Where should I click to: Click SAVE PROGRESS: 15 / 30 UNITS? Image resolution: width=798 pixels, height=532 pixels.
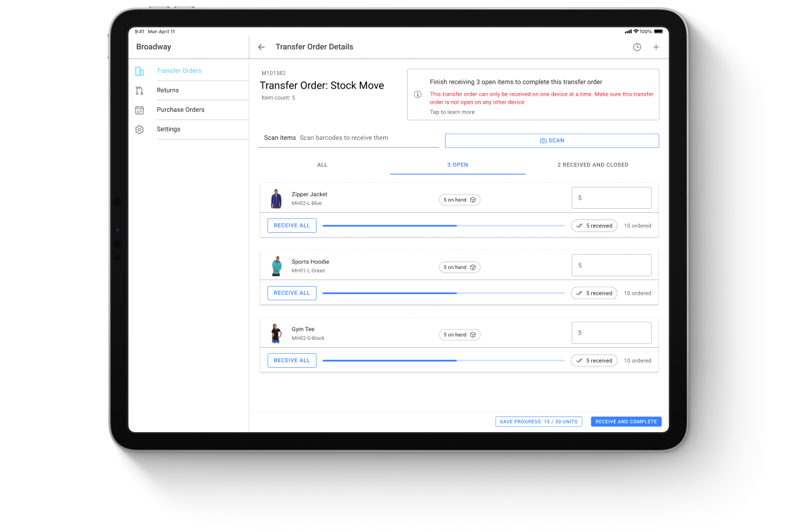click(x=539, y=422)
